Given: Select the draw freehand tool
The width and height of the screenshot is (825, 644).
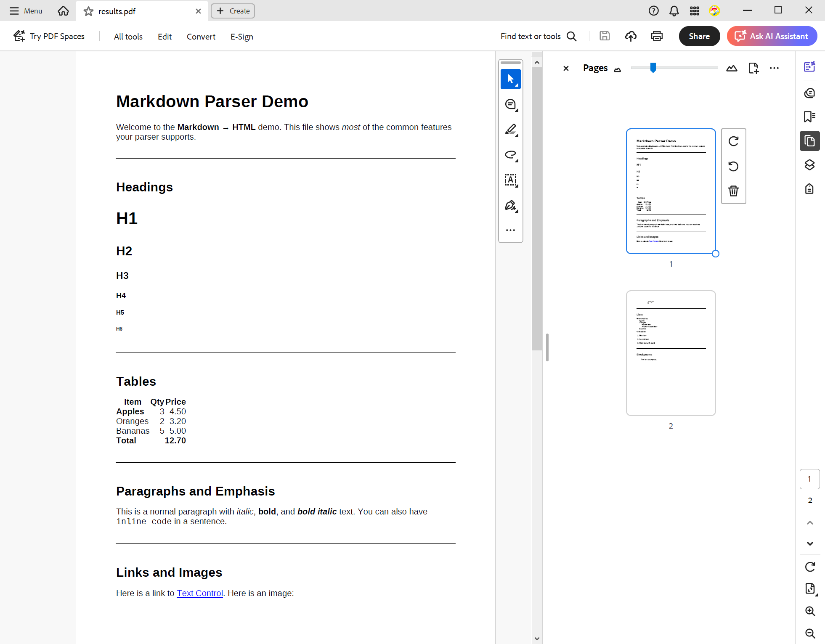Looking at the screenshot, I should (511, 154).
